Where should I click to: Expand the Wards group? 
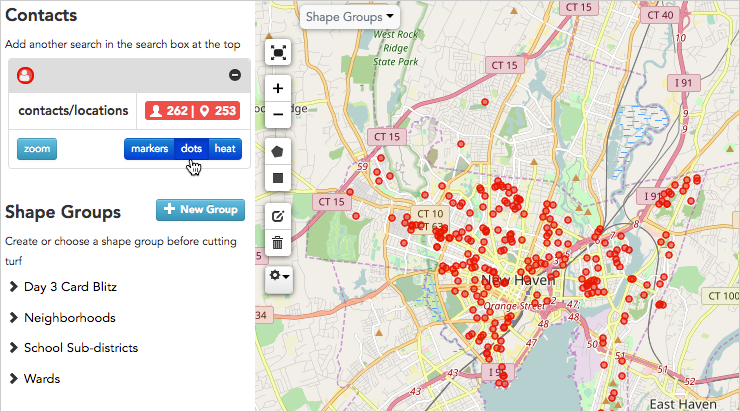14,378
